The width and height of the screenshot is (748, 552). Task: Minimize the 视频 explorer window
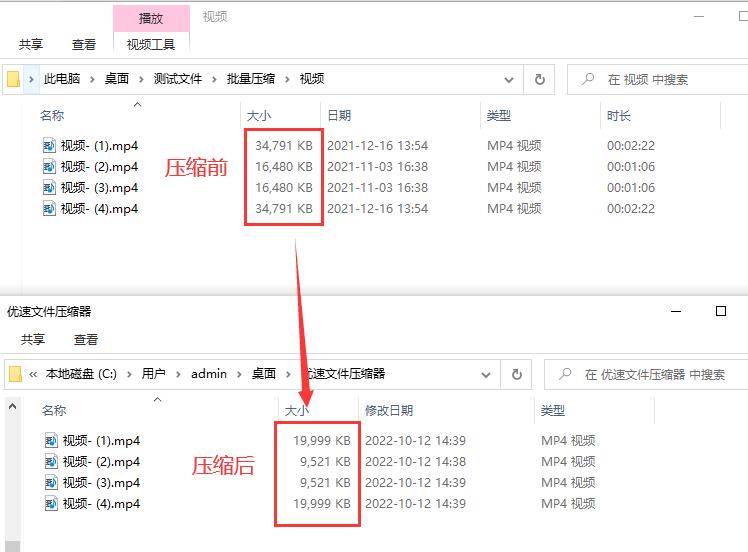click(x=699, y=17)
